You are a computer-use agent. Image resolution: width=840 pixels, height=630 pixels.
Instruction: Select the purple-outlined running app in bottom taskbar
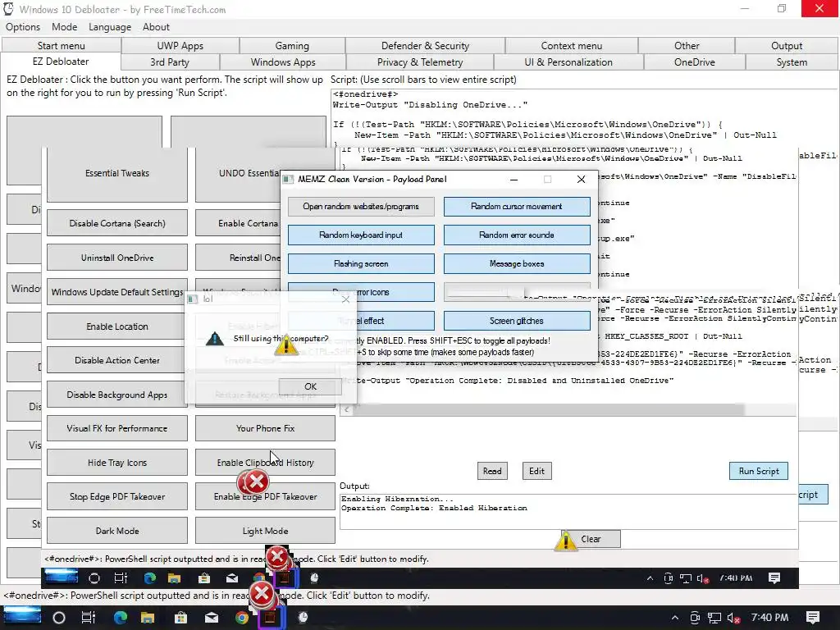tap(271, 618)
